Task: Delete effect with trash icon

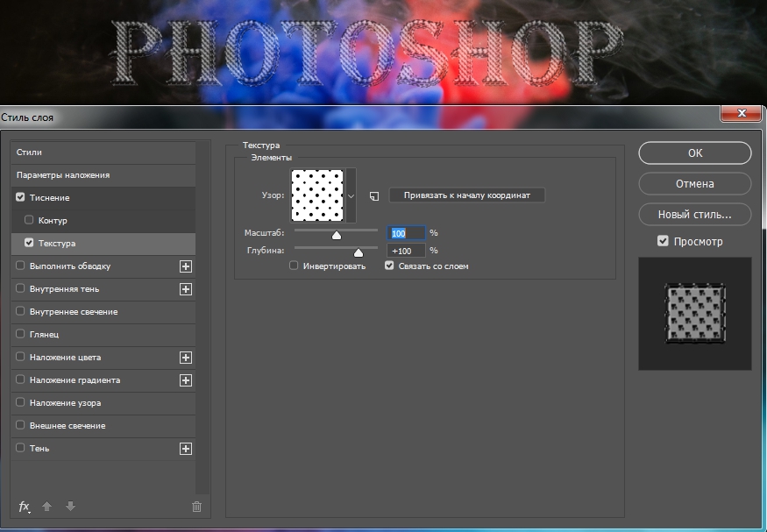Action: click(x=196, y=507)
